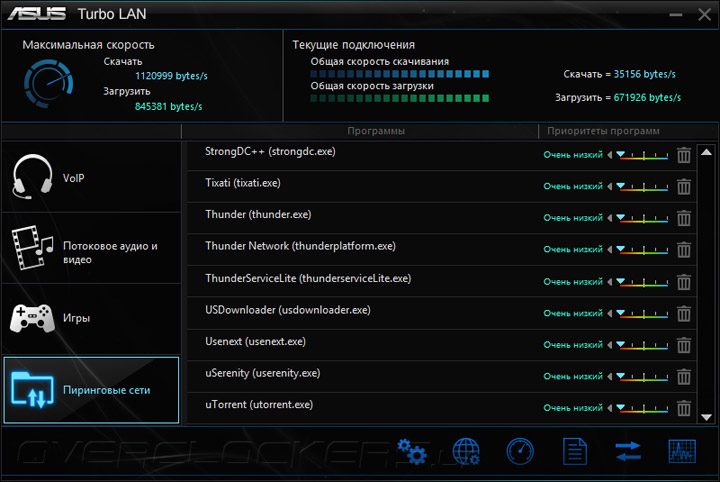Screen dimensions: 720x482
Task: Remove USDownloader with trash icon
Action: pos(684,314)
